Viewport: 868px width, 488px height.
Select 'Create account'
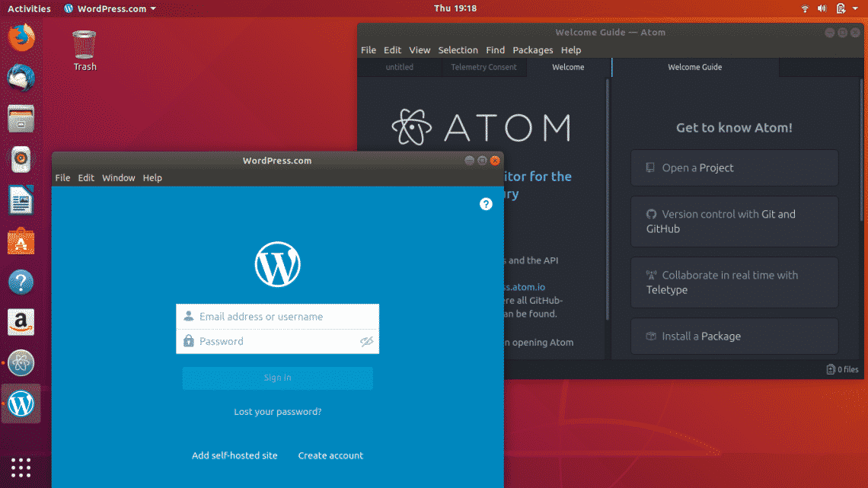330,455
